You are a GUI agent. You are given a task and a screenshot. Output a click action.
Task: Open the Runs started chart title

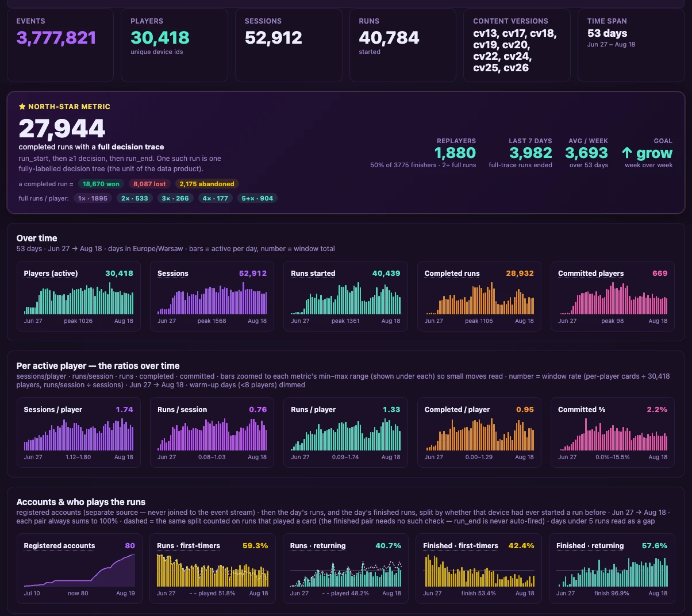click(313, 274)
